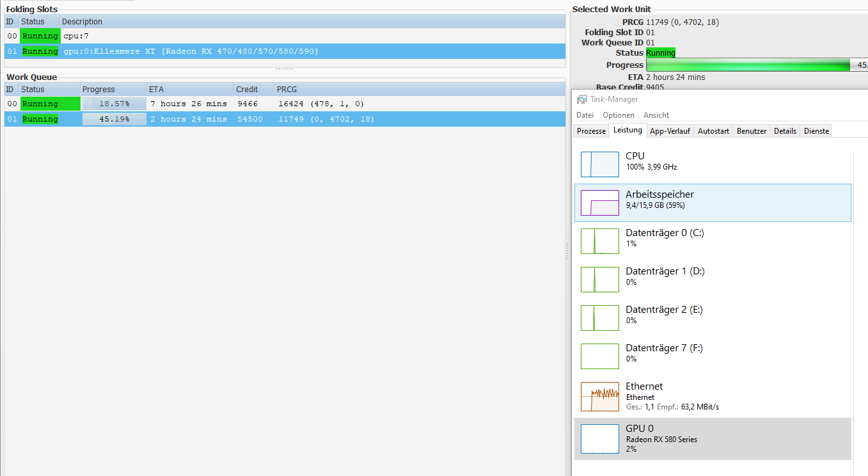Sort Work Queue by ID column header
Viewport: 868px width, 476px height.
tap(12, 90)
